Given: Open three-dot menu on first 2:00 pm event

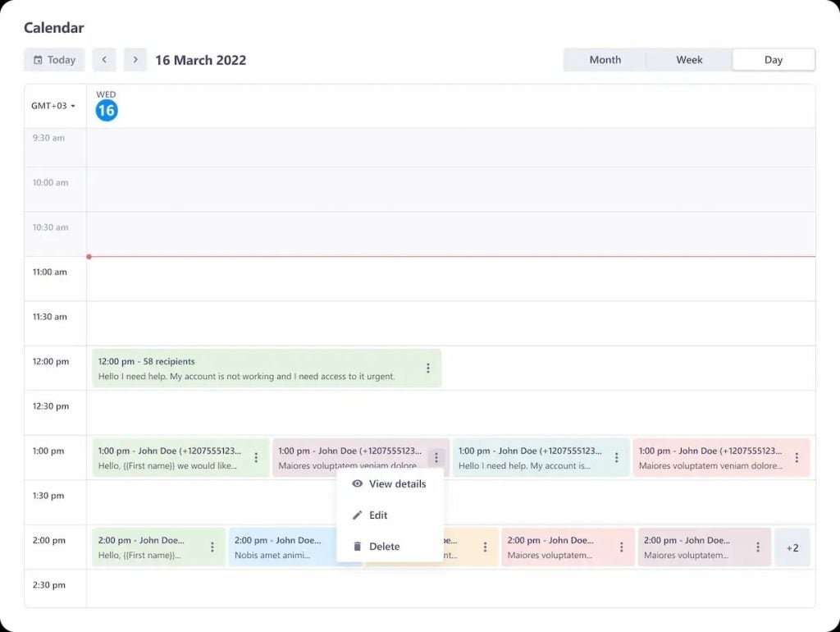Looking at the screenshot, I should pos(212,547).
